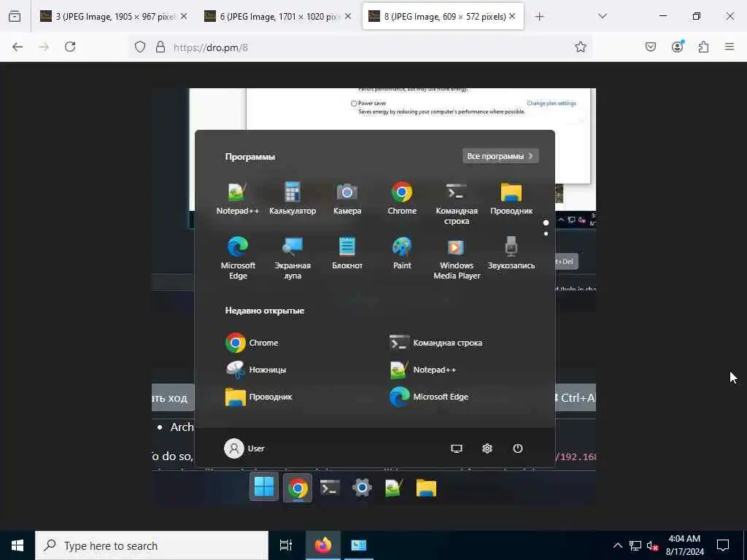
Task: Open Ножницы in the recent list
Action: pos(256,370)
